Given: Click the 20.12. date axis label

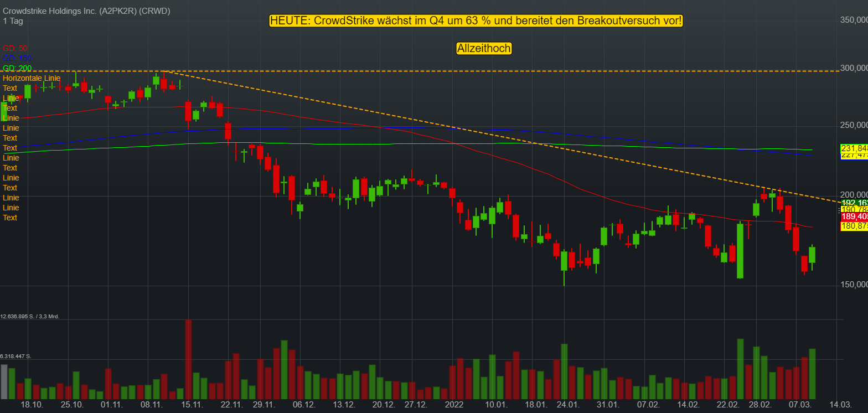Looking at the screenshot, I should pos(383,405).
